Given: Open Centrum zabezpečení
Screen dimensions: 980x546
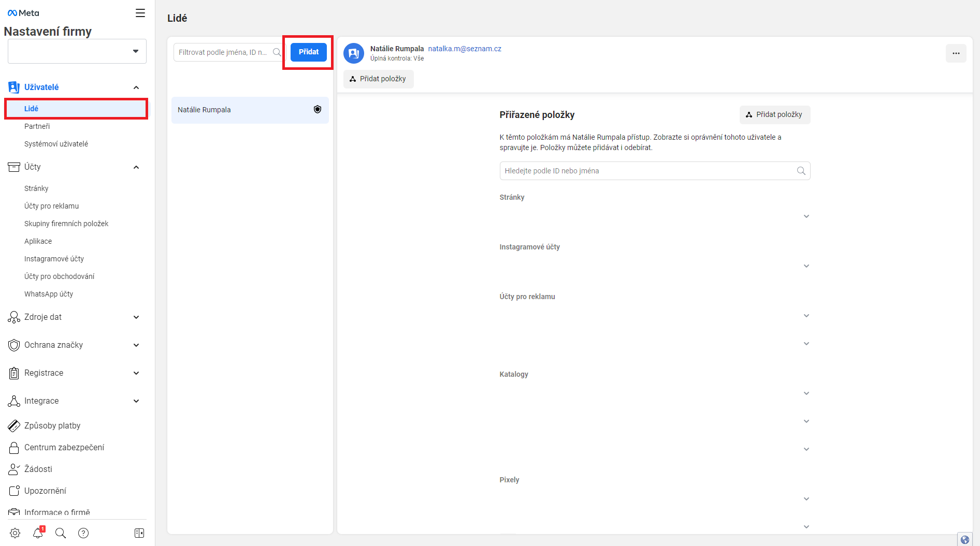Looking at the screenshot, I should (64, 447).
